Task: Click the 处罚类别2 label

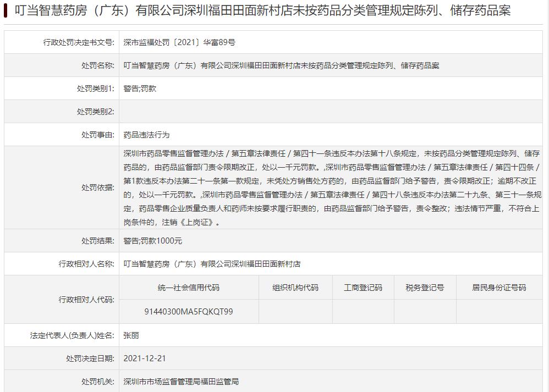Action: 96,112
